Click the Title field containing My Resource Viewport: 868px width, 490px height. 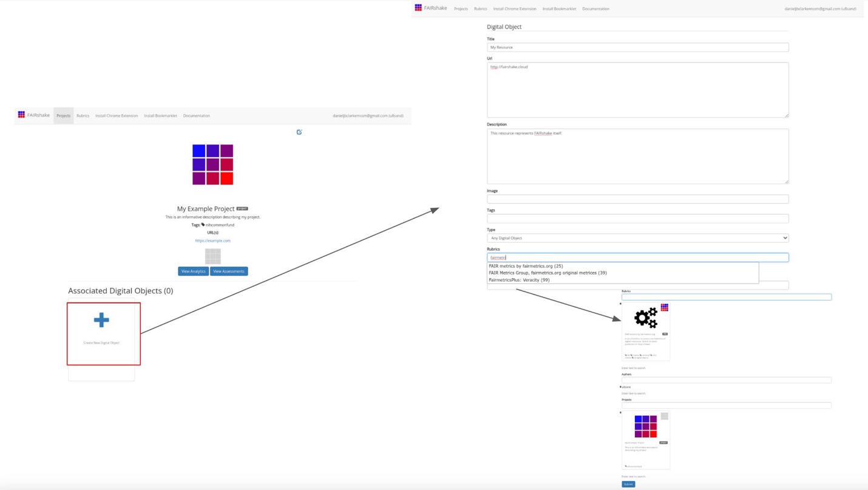coord(638,47)
